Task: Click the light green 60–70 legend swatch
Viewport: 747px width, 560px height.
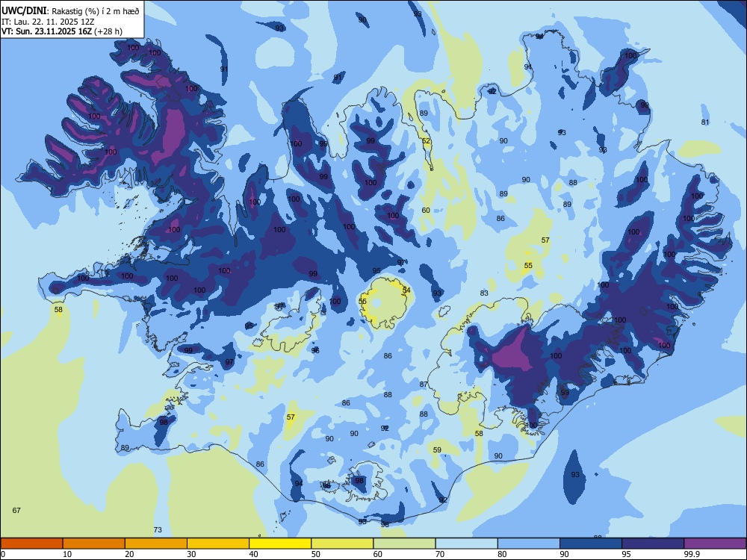Action: pyautogui.click(x=404, y=544)
